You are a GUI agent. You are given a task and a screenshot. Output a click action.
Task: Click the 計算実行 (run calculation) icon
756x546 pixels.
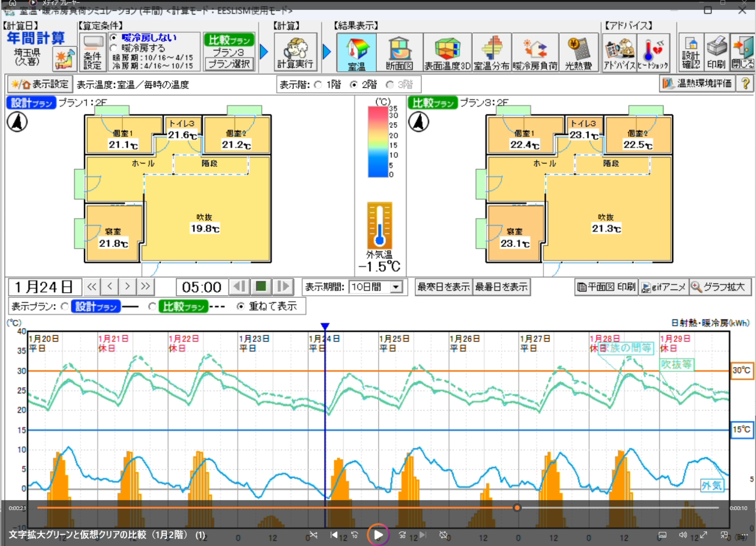(295, 52)
